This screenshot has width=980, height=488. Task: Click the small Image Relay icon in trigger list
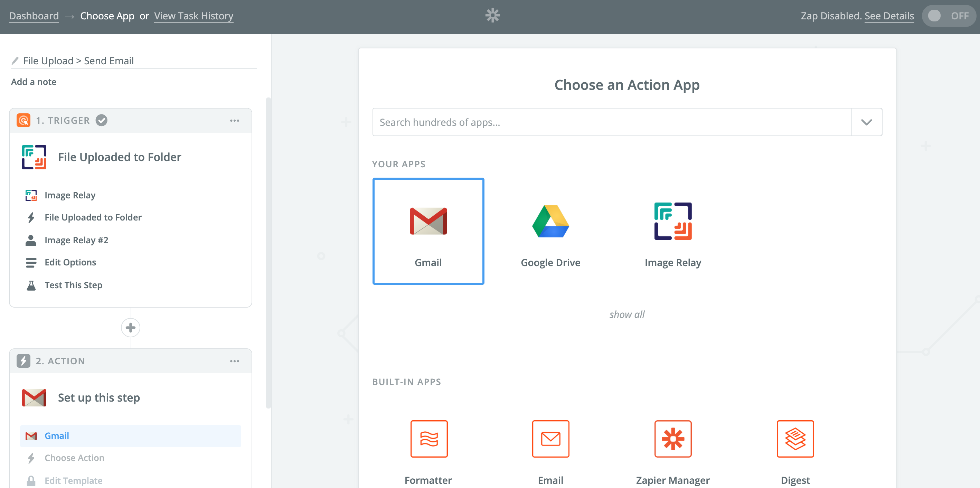(31, 196)
